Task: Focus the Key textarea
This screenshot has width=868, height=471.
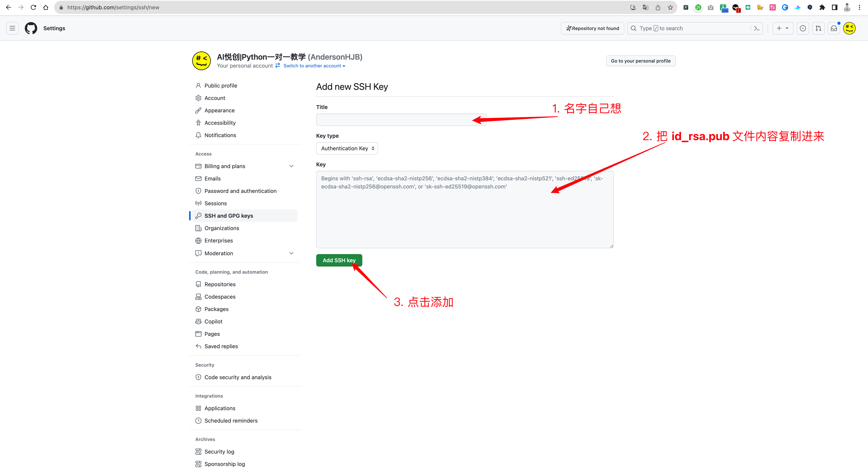Action: pyautogui.click(x=465, y=210)
